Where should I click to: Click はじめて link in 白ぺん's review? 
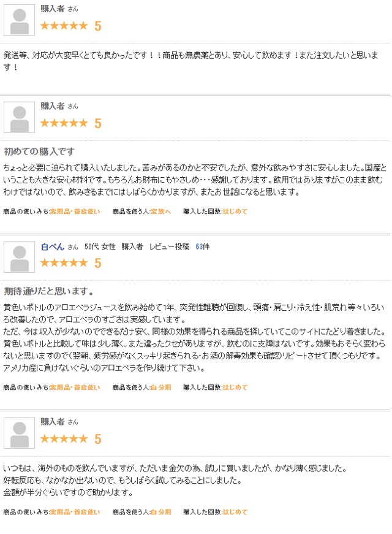235,387
